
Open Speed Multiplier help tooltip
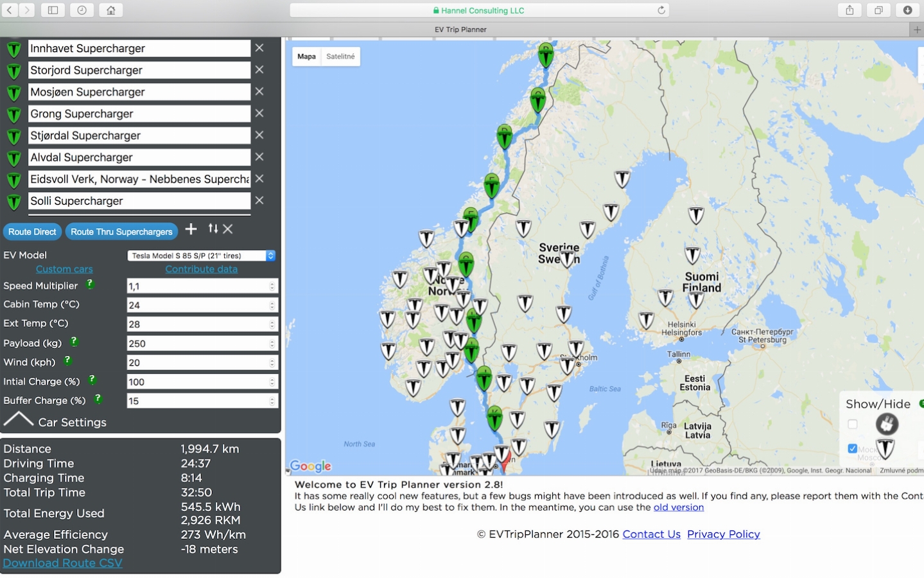pyautogui.click(x=90, y=284)
